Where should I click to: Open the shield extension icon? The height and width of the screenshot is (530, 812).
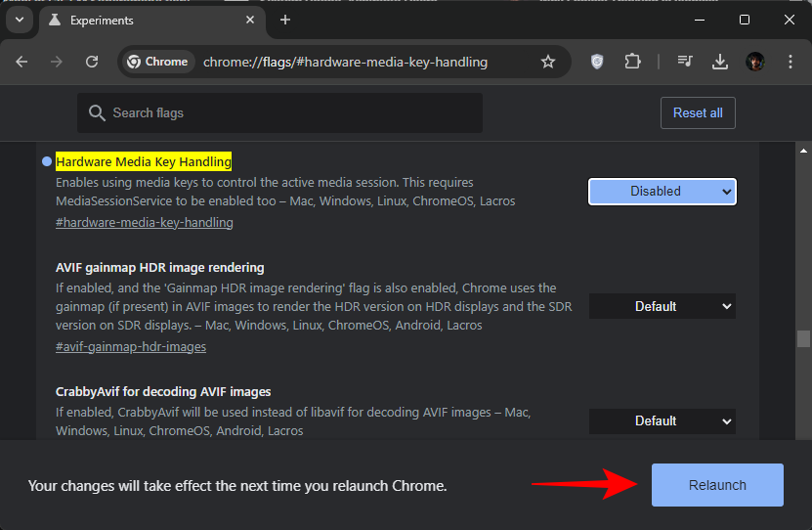pyautogui.click(x=597, y=62)
